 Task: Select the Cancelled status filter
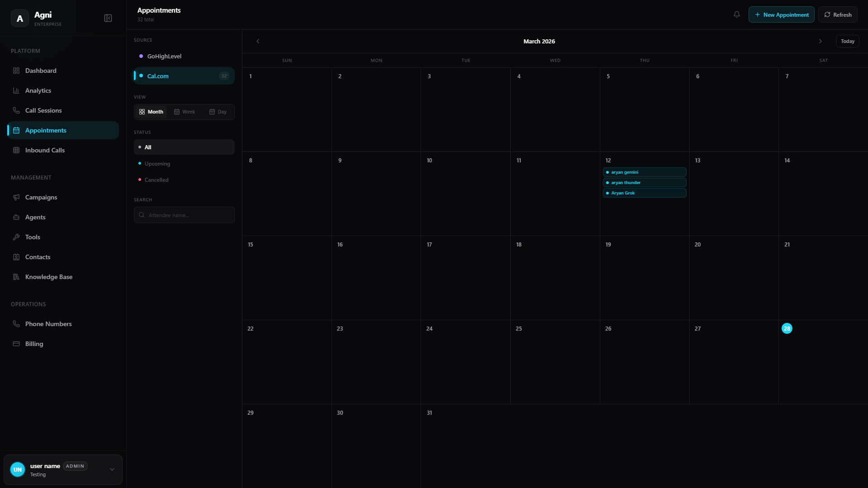coord(156,180)
